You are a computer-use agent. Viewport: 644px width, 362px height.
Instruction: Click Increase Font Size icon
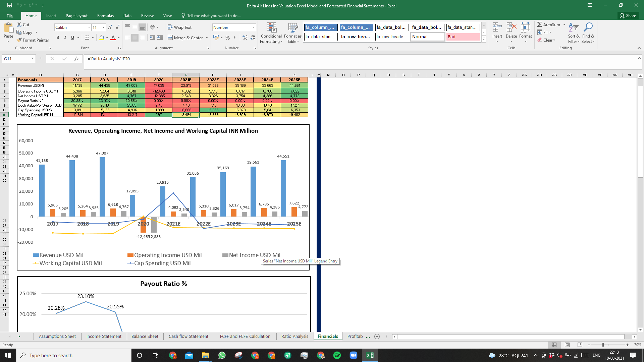(110, 27)
